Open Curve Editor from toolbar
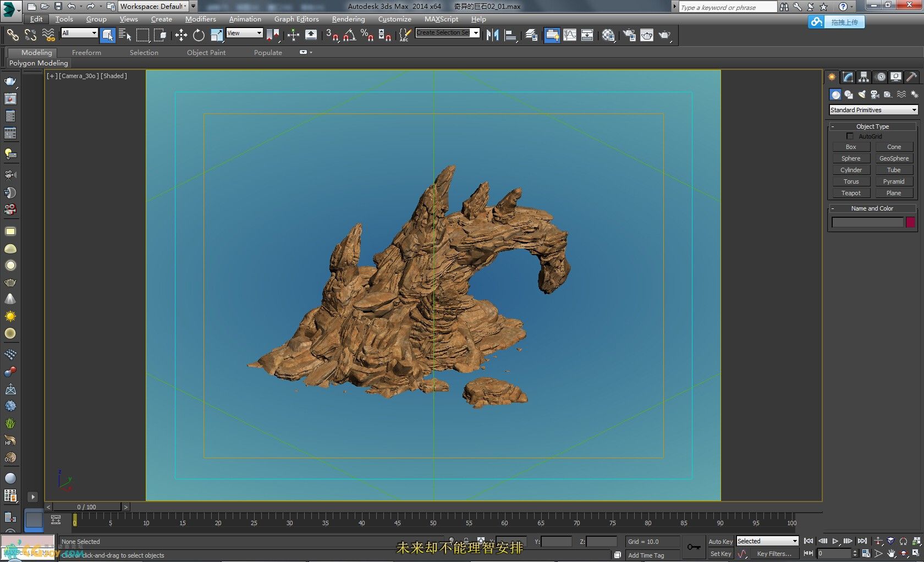The image size is (924, 562). tap(570, 35)
